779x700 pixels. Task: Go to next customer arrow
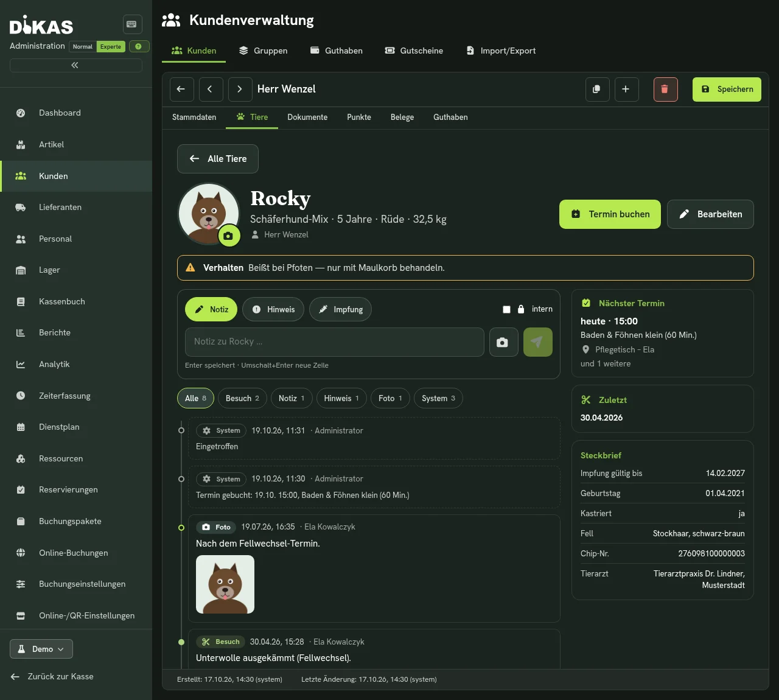click(240, 89)
